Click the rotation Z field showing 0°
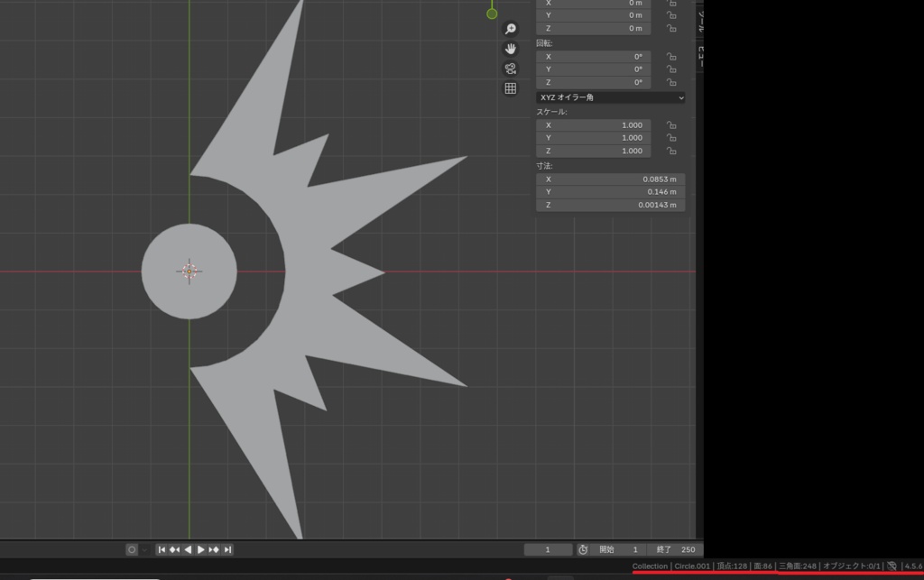Image resolution: width=924 pixels, height=580 pixels. pos(594,82)
